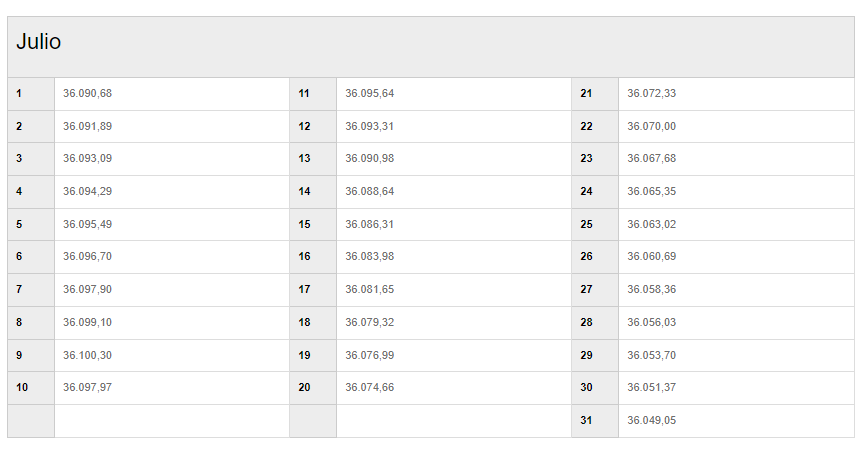
Task: Click the day 31 label cell
Action: pos(595,421)
